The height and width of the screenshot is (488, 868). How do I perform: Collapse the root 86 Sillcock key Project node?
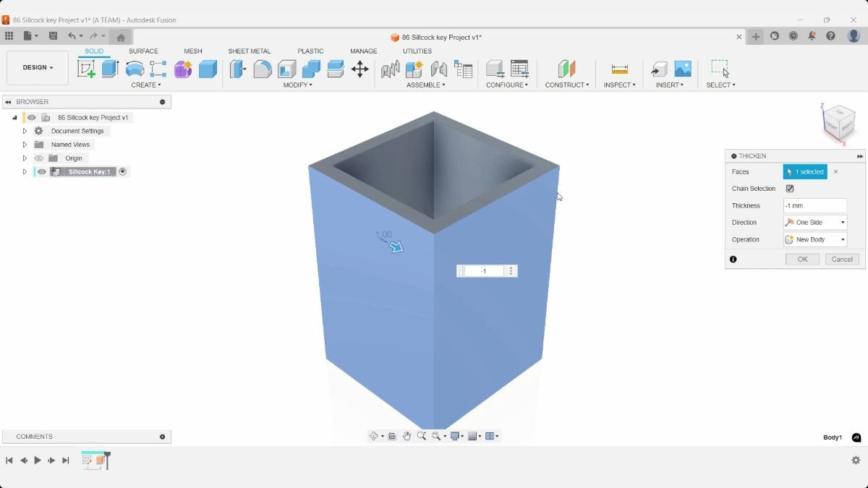14,117
